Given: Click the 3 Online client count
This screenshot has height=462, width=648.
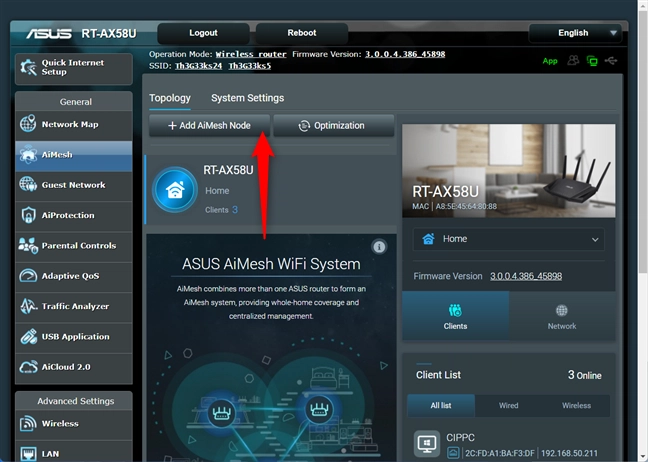Looking at the screenshot, I should (584, 375).
